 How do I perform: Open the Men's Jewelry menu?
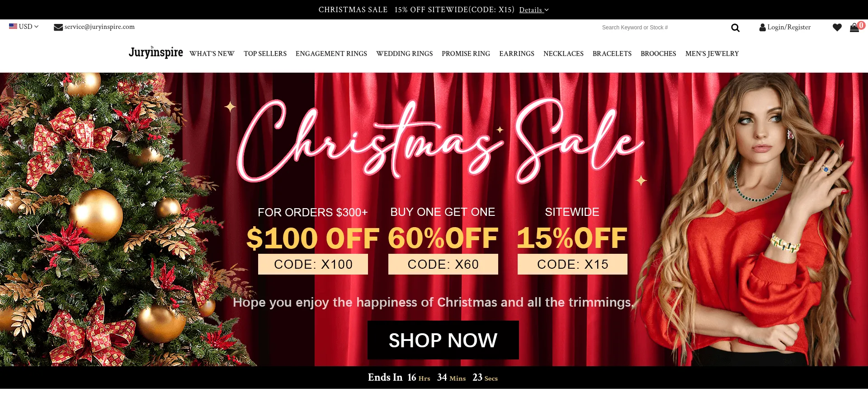click(712, 54)
